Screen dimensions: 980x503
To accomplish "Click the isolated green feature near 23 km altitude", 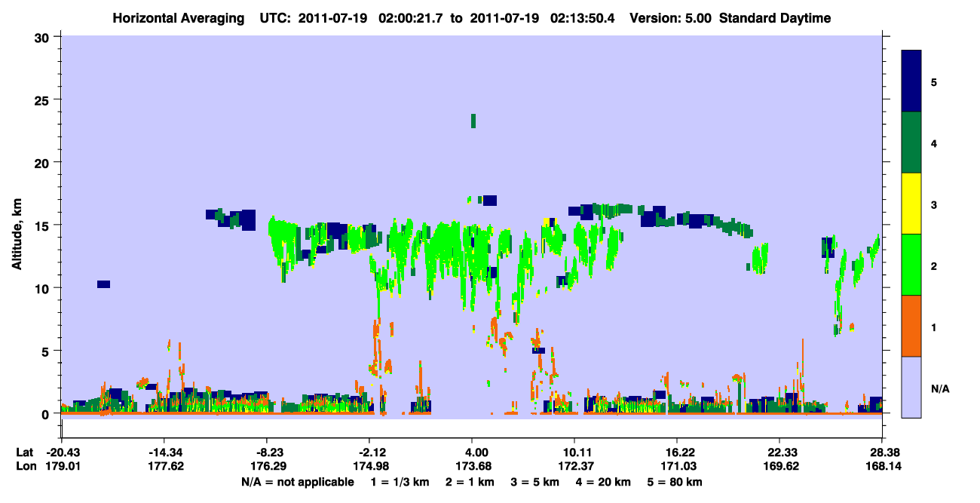I will [x=473, y=121].
